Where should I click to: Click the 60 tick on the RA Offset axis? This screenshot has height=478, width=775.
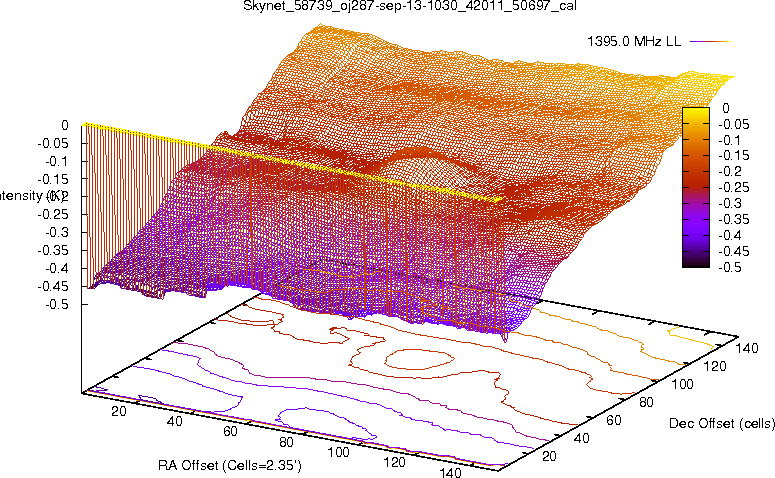230,431
